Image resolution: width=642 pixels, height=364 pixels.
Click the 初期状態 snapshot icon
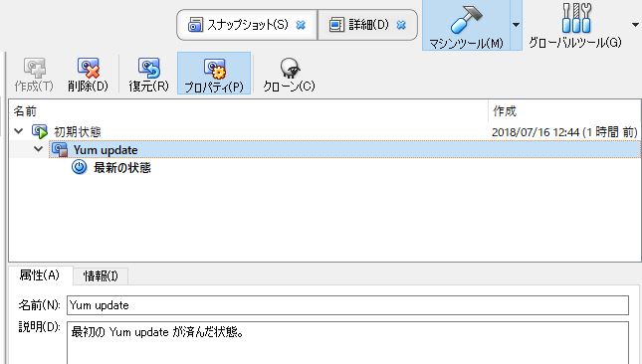(x=40, y=131)
